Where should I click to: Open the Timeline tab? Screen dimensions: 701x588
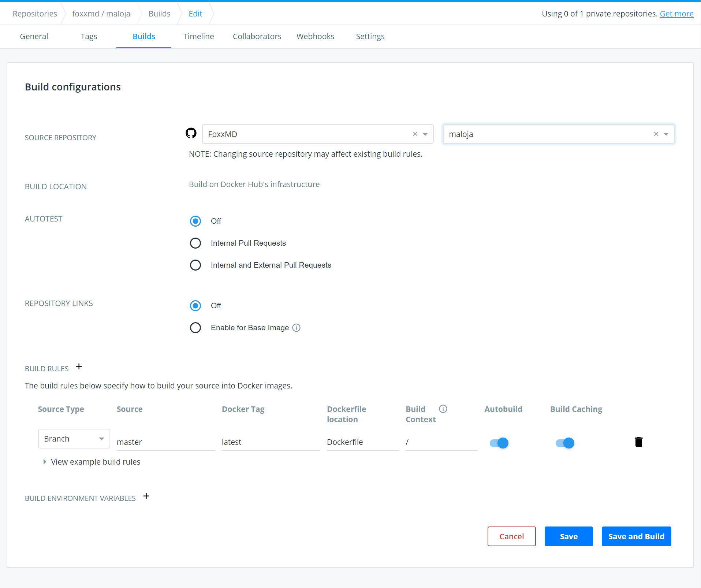click(199, 37)
